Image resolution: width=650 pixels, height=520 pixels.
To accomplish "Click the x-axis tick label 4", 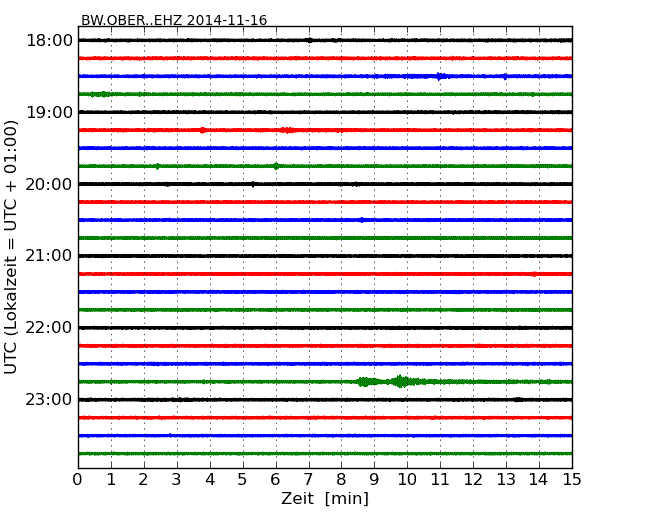I will coord(210,480).
